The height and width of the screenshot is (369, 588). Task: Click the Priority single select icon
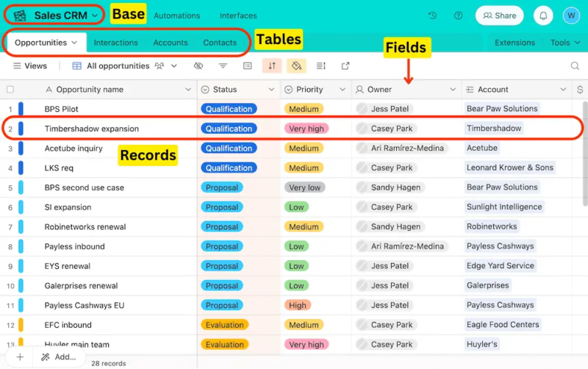point(288,90)
